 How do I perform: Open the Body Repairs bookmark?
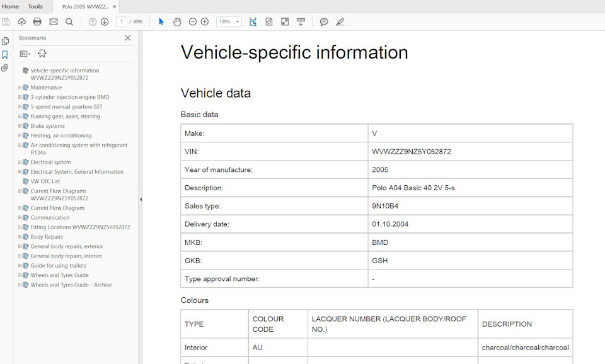47,237
